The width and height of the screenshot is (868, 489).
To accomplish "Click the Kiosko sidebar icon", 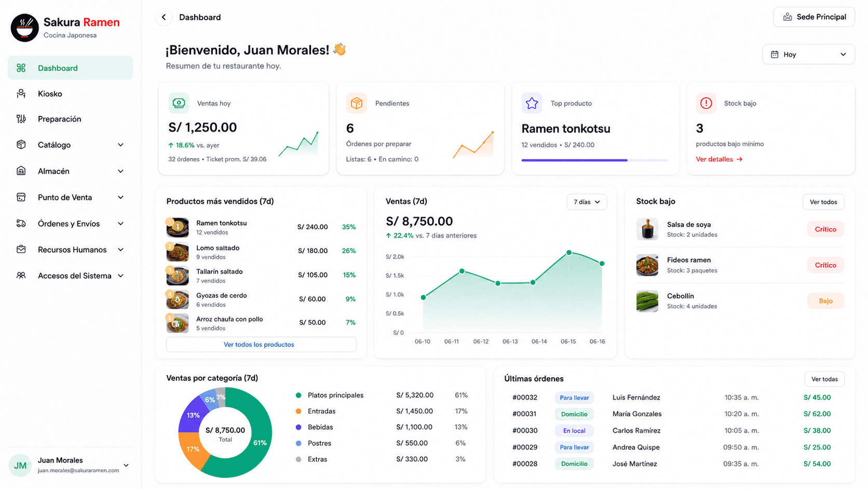I will (x=21, y=94).
